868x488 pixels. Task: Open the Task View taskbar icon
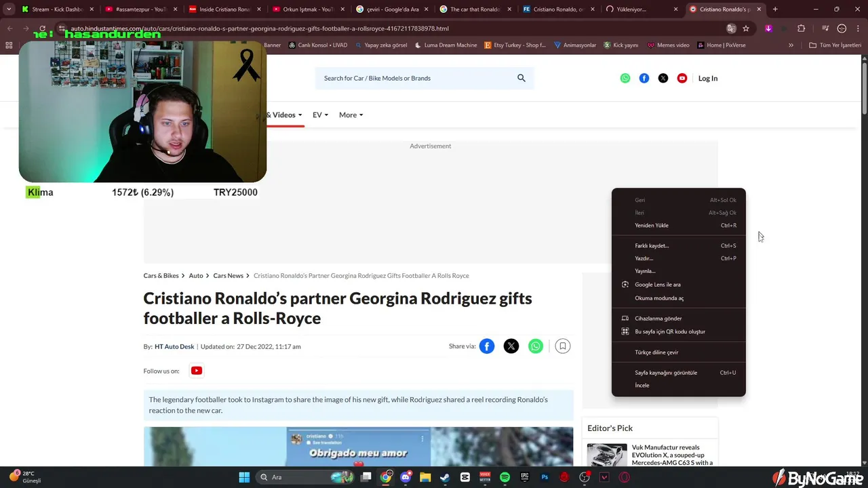point(366,477)
